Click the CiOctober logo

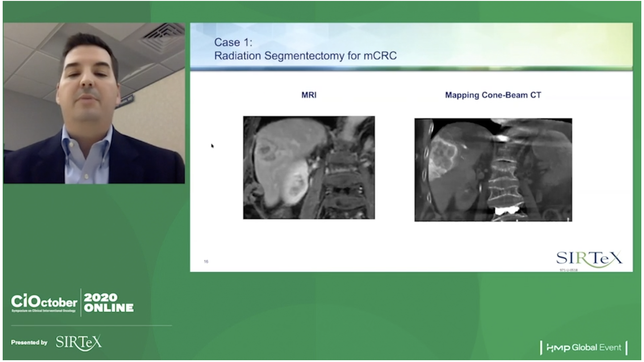click(x=44, y=302)
